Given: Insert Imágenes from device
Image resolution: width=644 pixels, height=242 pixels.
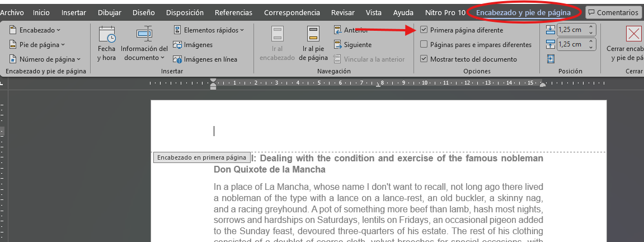Looking at the screenshot, I should 193,44.
